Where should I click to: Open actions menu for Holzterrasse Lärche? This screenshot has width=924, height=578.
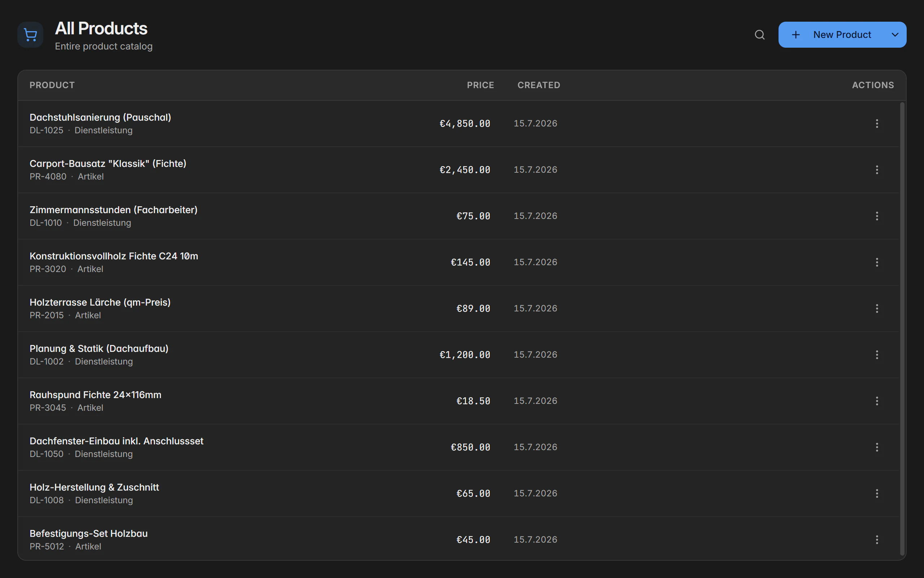coord(877,309)
